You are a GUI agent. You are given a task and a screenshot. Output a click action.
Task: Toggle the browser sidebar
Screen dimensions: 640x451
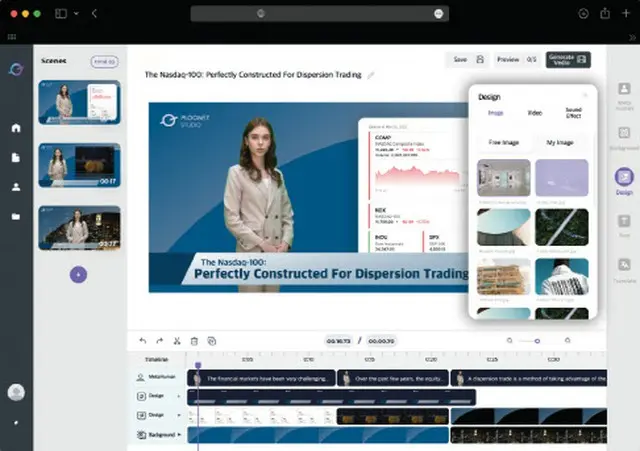(x=61, y=13)
